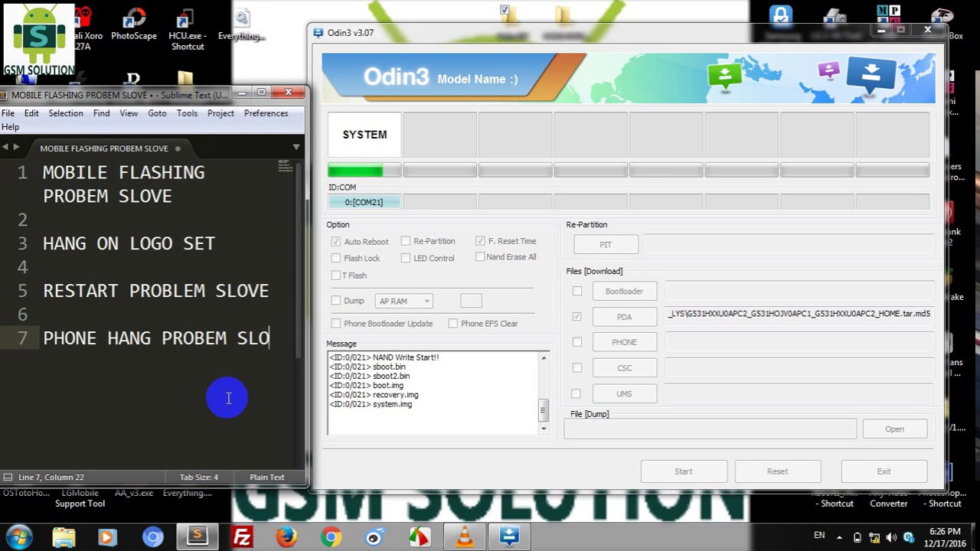Select the 0:[COM21] port box
The height and width of the screenshot is (551, 980).
[364, 202]
